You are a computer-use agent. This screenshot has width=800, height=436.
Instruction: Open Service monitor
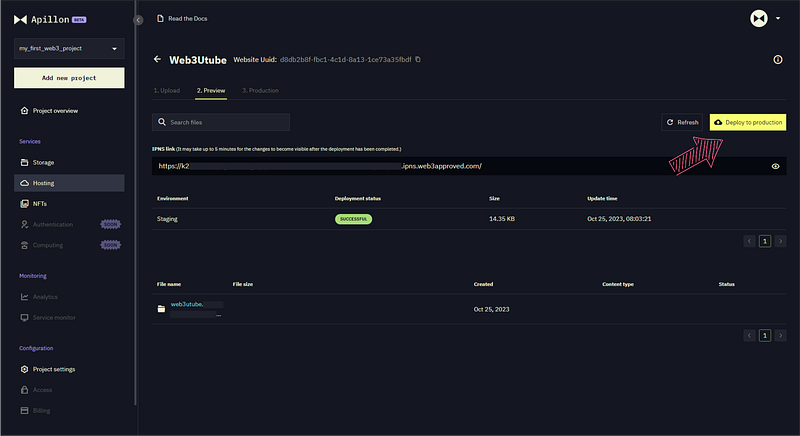[48, 317]
